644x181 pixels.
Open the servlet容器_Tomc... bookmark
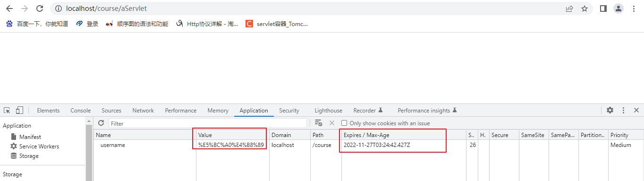click(x=277, y=24)
